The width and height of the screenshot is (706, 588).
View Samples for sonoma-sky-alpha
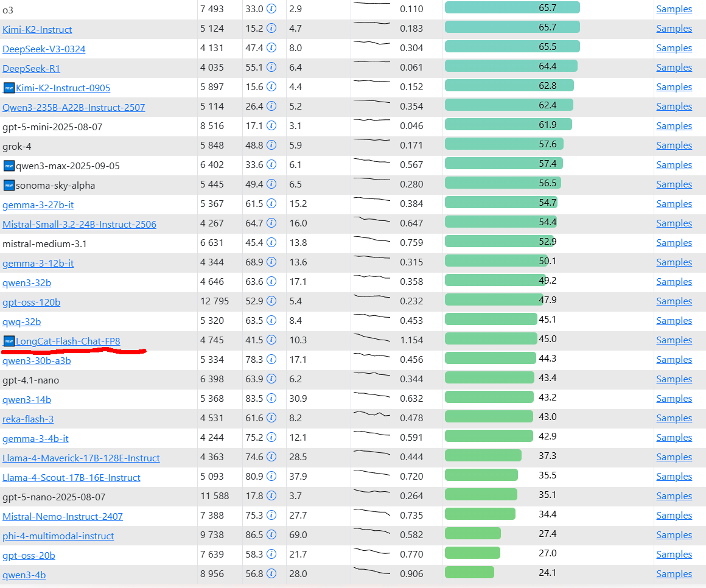pyautogui.click(x=674, y=184)
